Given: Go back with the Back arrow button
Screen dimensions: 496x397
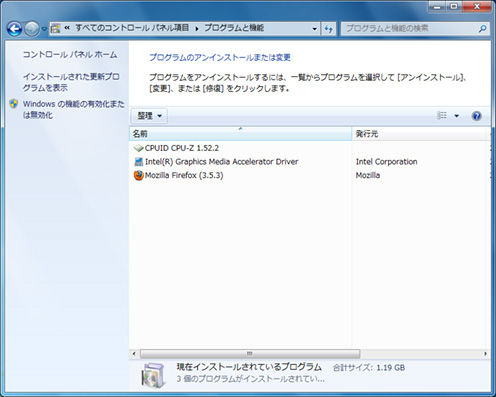Looking at the screenshot, I should (x=14, y=29).
